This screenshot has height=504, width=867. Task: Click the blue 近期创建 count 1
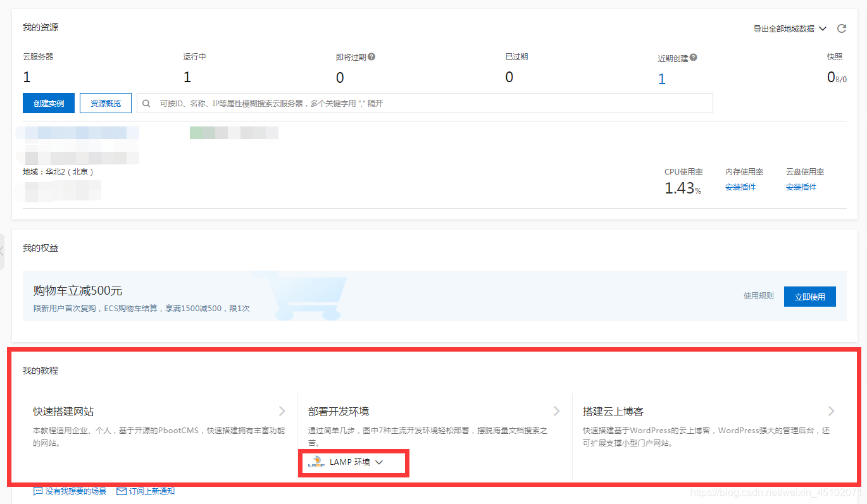pyautogui.click(x=661, y=78)
